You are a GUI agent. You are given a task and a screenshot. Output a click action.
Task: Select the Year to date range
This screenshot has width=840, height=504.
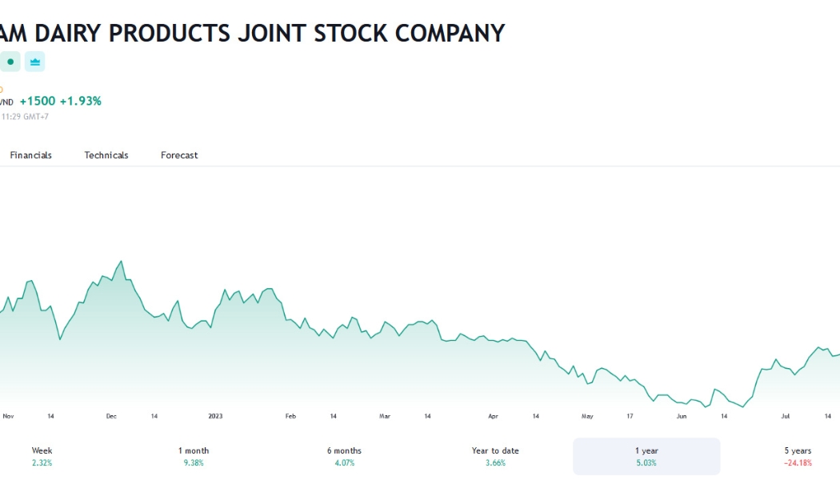[x=495, y=456]
